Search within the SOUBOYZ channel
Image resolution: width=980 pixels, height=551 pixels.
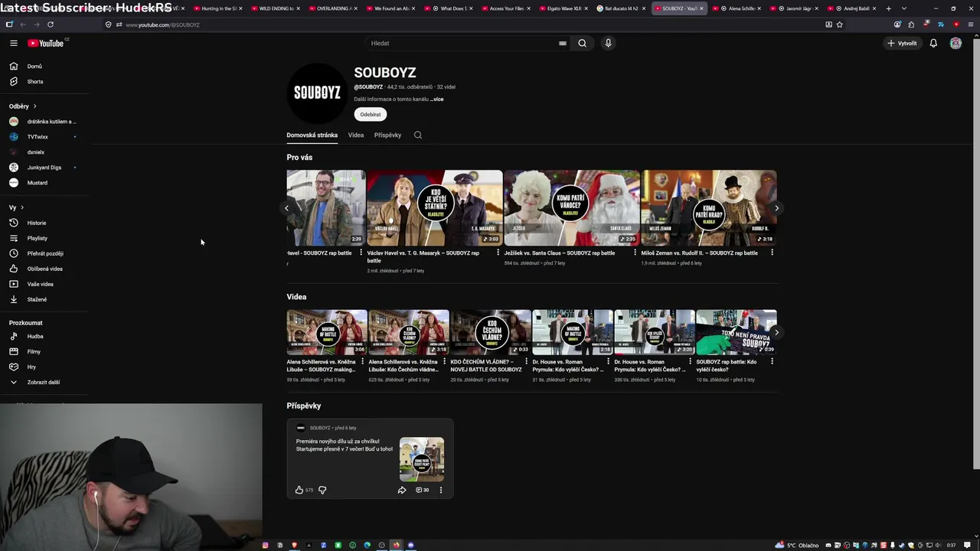pyautogui.click(x=417, y=135)
